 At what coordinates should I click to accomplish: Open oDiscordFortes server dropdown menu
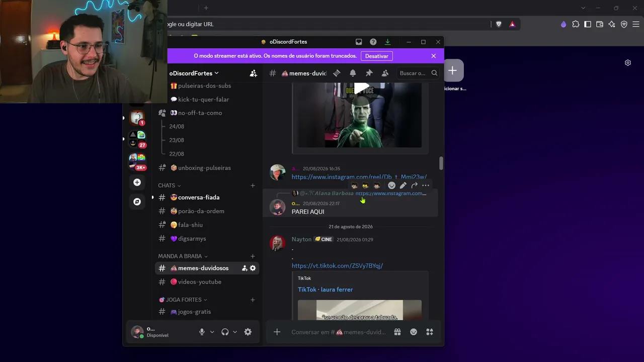point(194,73)
